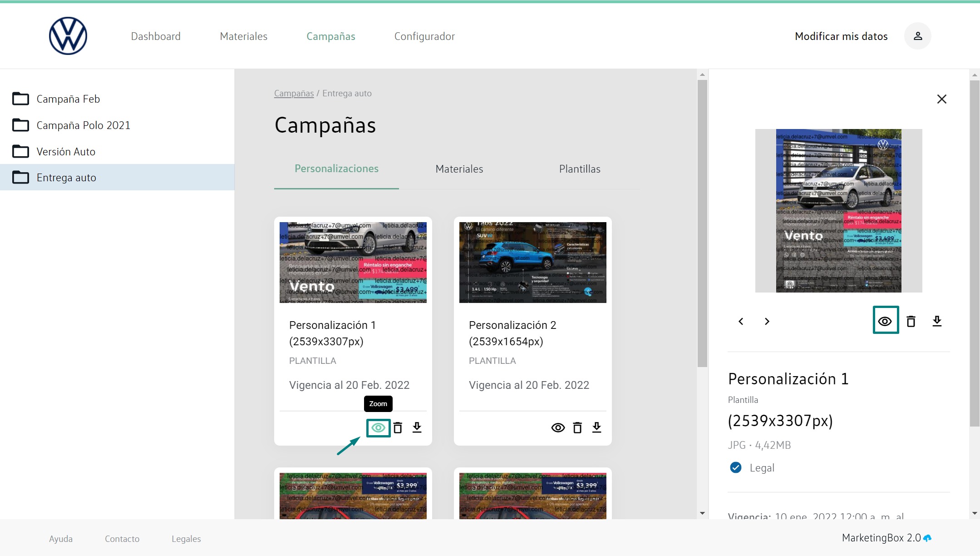Viewport: 980px width, 556px height.
Task: Close the details side panel
Action: (x=941, y=99)
